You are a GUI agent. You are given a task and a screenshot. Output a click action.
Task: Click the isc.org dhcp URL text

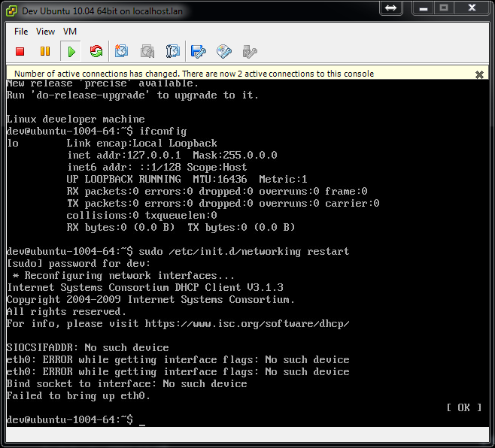(x=247, y=324)
